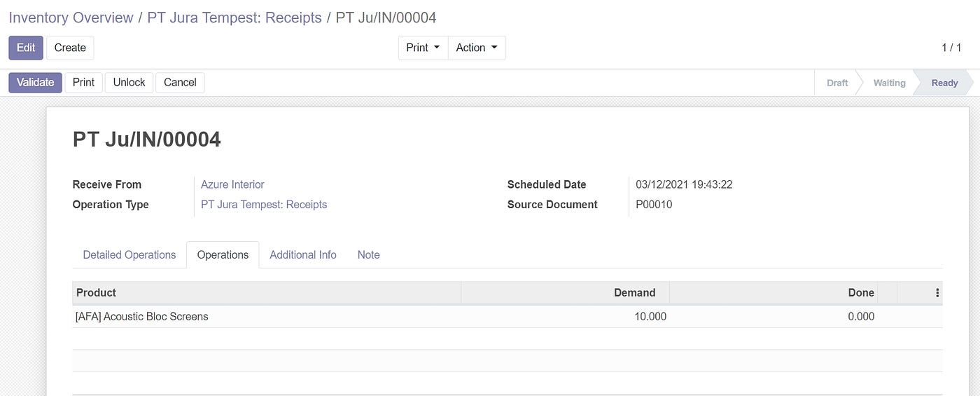
Task: Open column options kebab icon in table header
Action: click(937, 293)
